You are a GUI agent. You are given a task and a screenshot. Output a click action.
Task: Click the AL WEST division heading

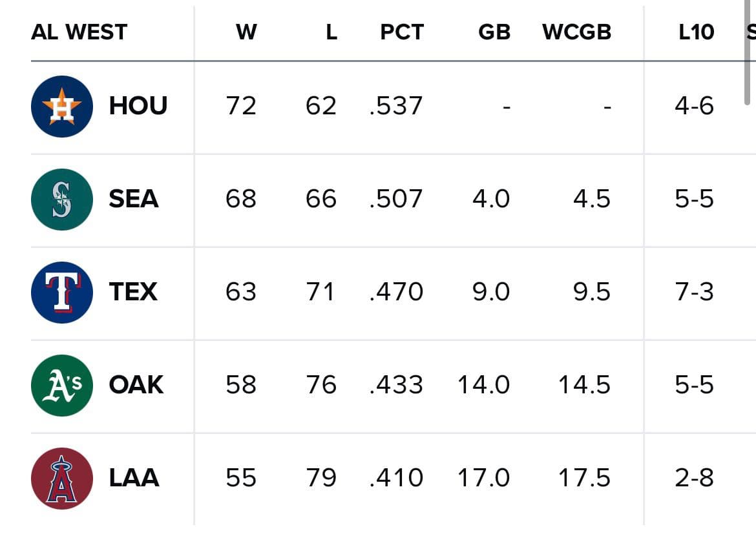(x=79, y=32)
